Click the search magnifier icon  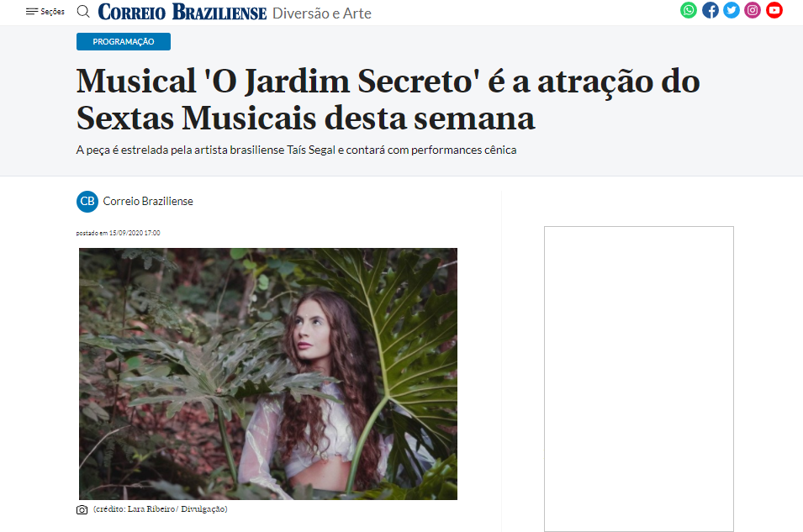point(83,11)
